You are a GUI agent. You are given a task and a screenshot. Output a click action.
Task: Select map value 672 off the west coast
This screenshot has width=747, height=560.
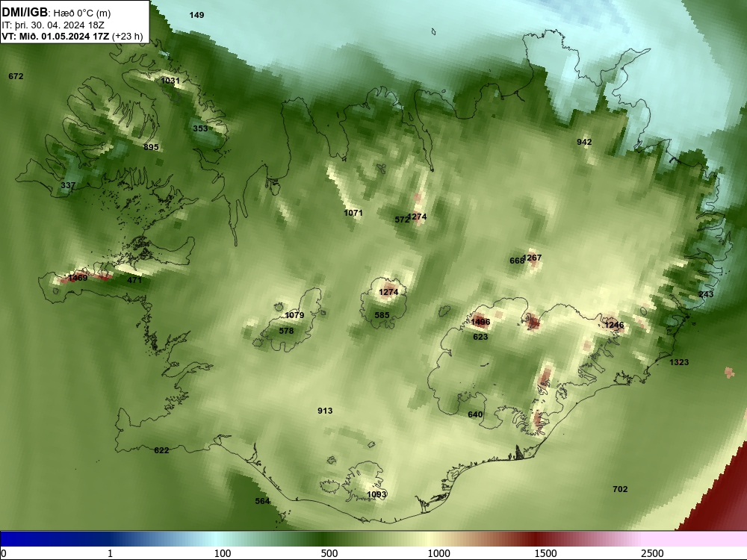(16, 76)
